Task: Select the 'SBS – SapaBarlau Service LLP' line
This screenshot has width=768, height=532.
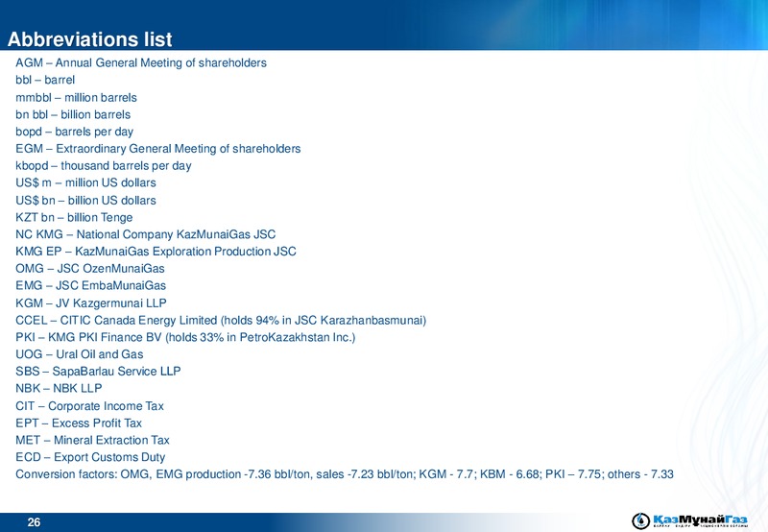Action: (98, 372)
